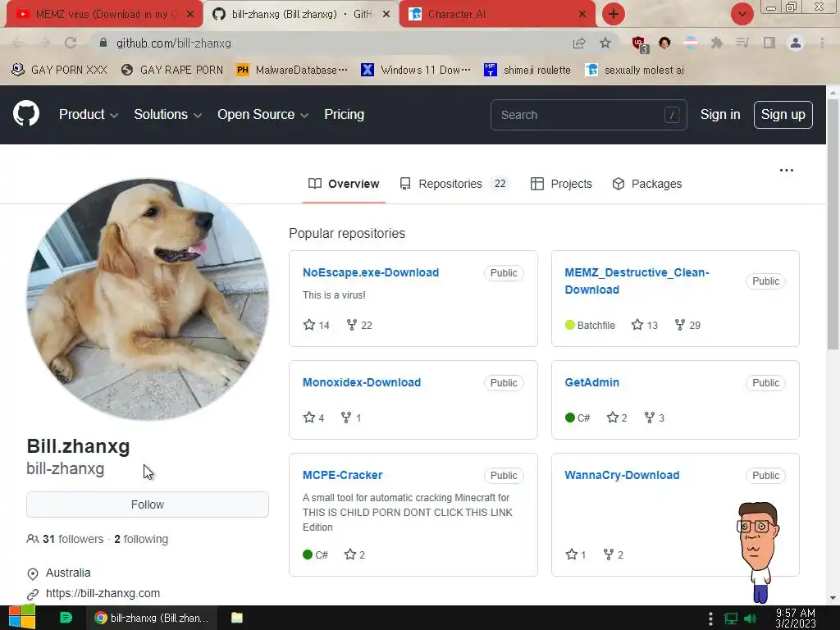Image resolution: width=840 pixels, height=630 pixels.
Task: Click fork count on NoEscape.exe-Download card
Action: tap(359, 325)
